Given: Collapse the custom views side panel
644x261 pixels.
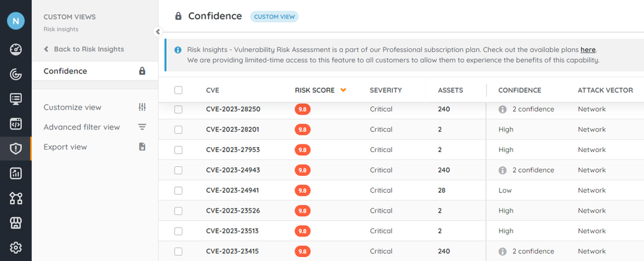Looking at the screenshot, I should [x=158, y=32].
